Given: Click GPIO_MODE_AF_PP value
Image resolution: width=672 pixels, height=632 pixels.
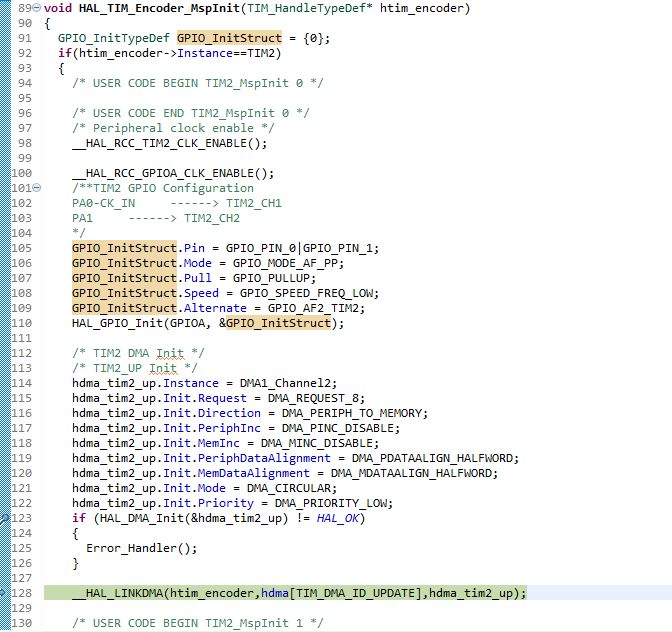Looking at the screenshot, I should (285, 263).
